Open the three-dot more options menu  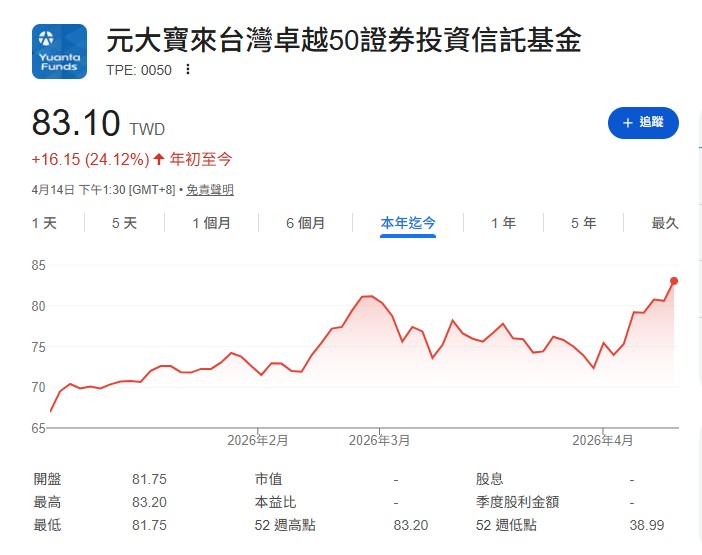[x=188, y=69]
